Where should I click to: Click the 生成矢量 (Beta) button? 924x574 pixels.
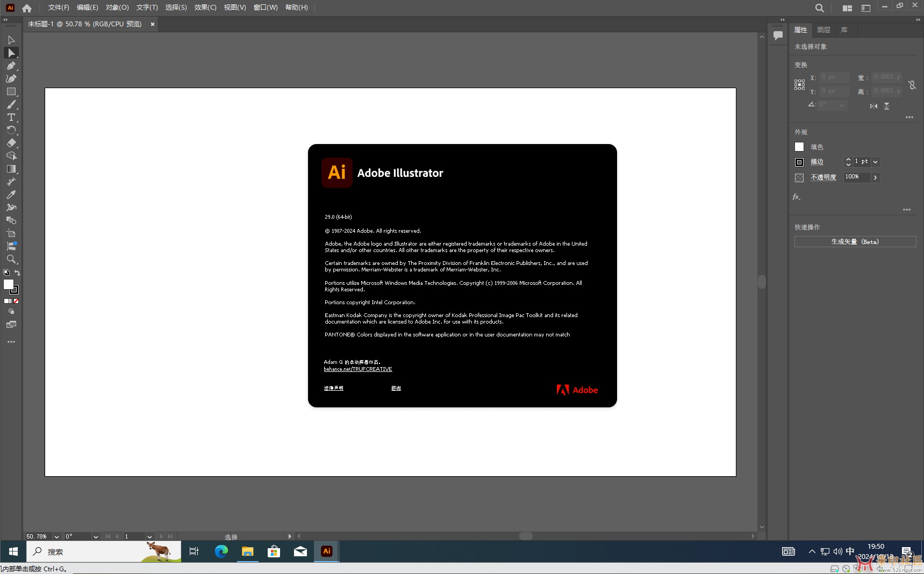point(855,242)
